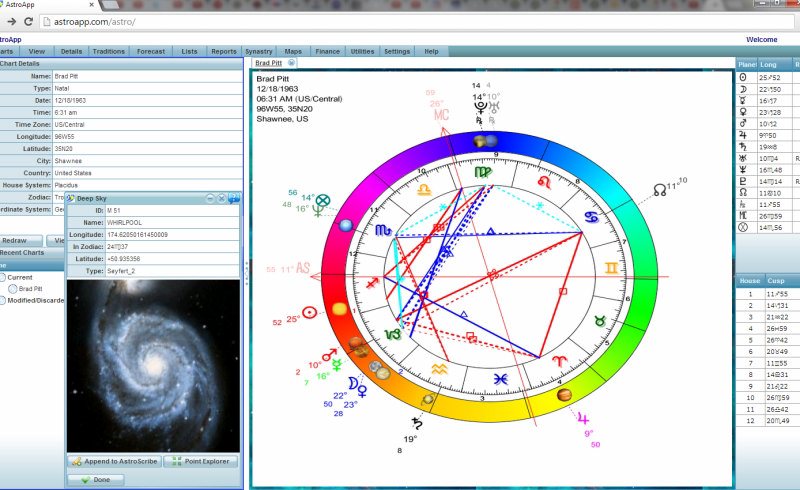Screen dimensions: 800x490
Task: Click the Sun glyph near Ascendant
Action: [x=310, y=313]
